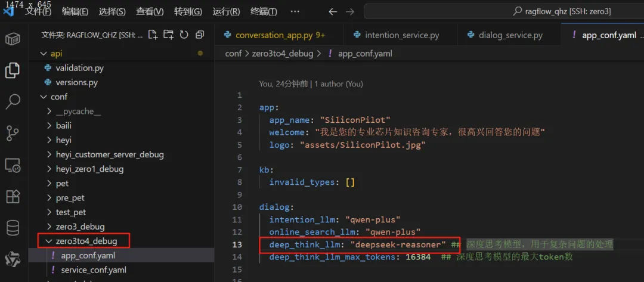Go forward with the right arrow

(x=350, y=11)
